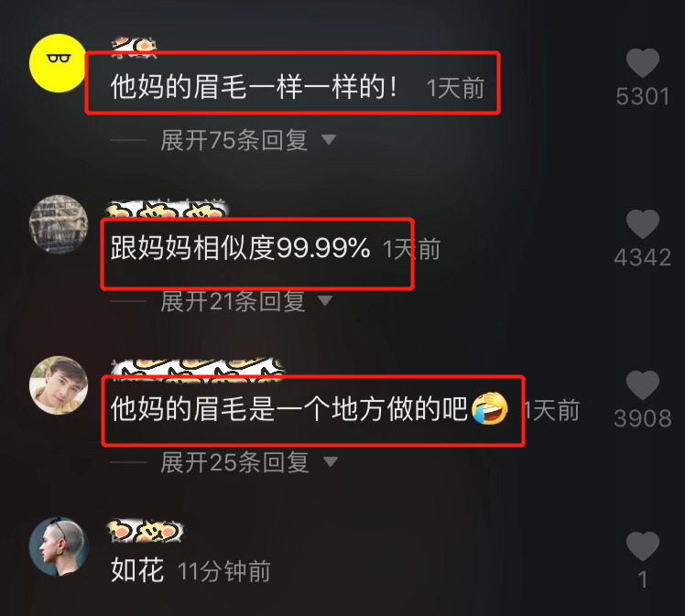
Task: Expand 展开75条回复 replies
Action: click(234, 140)
